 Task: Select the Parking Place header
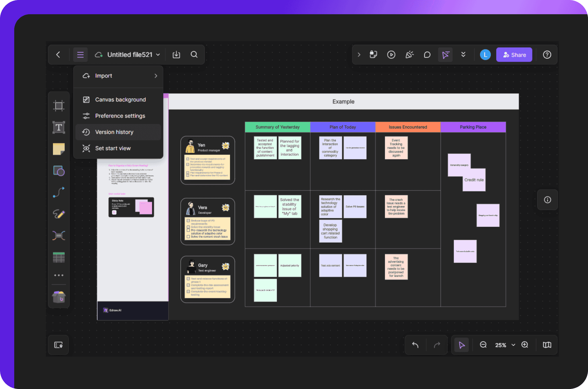click(x=473, y=127)
